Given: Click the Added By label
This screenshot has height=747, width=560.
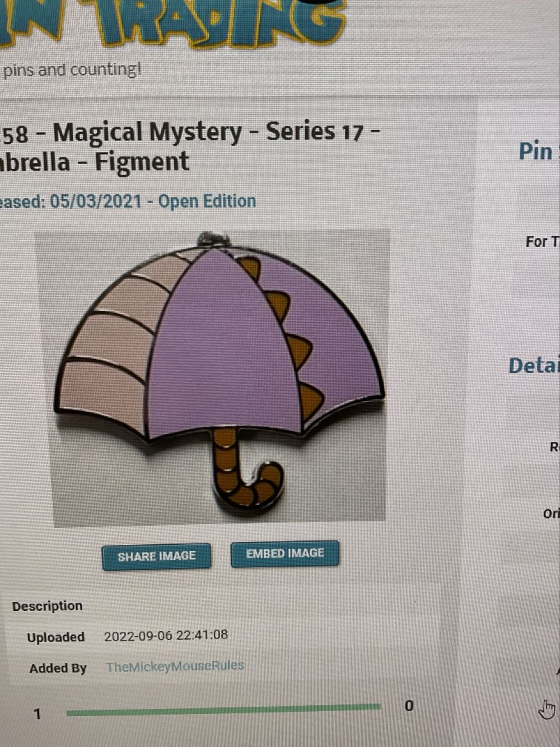Looking at the screenshot, I should pos(58,668).
